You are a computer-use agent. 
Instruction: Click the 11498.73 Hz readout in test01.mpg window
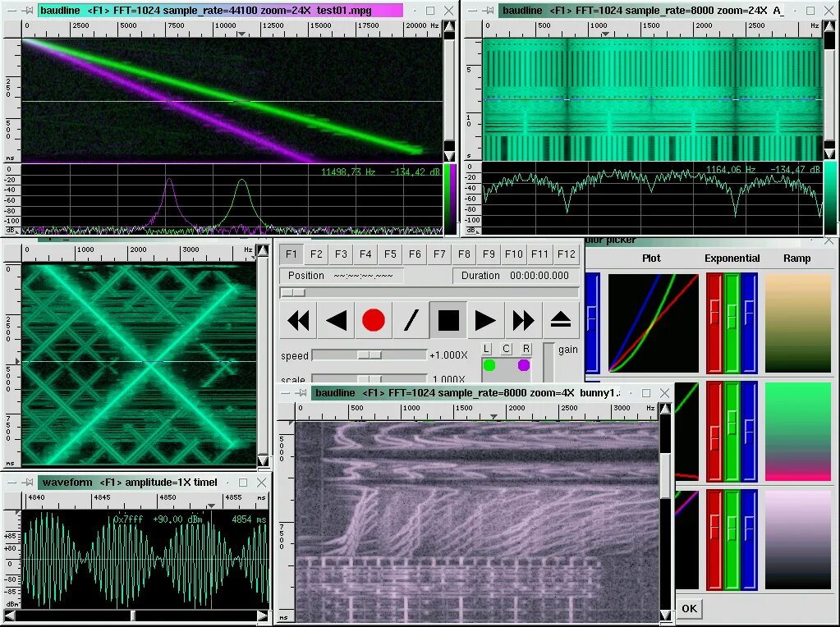348,172
